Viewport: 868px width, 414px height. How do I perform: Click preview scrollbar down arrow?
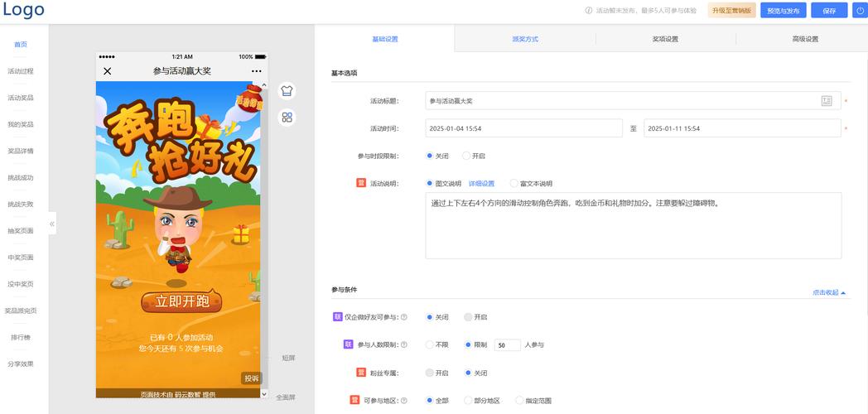pyautogui.click(x=264, y=394)
